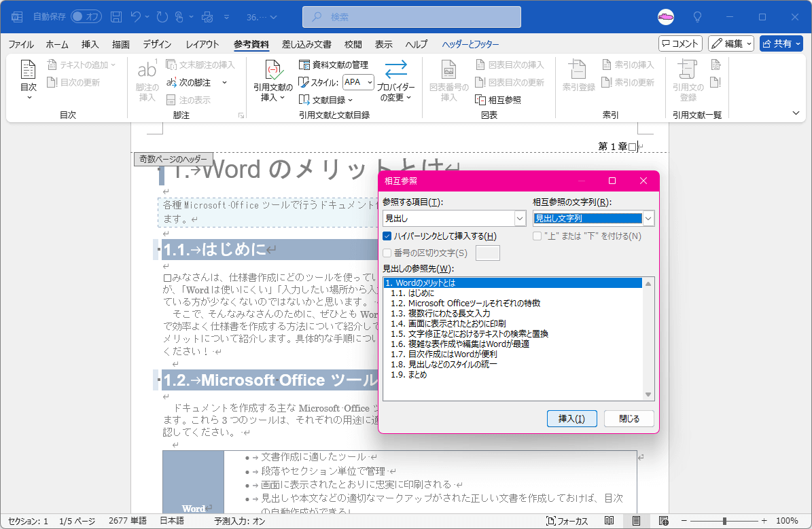Click the redo icon in title bar
The width and height of the screenshot is (812, 529).
(x=162, y=17)
